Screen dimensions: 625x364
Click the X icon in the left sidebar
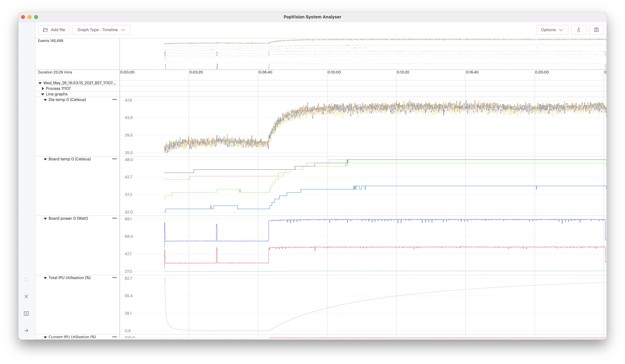point(26,296)
